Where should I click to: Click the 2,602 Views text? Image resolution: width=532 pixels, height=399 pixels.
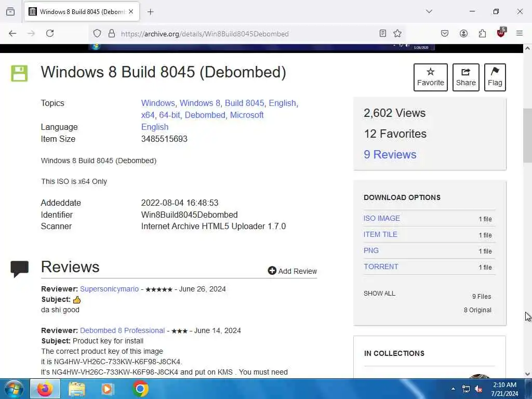coord(395,113)
